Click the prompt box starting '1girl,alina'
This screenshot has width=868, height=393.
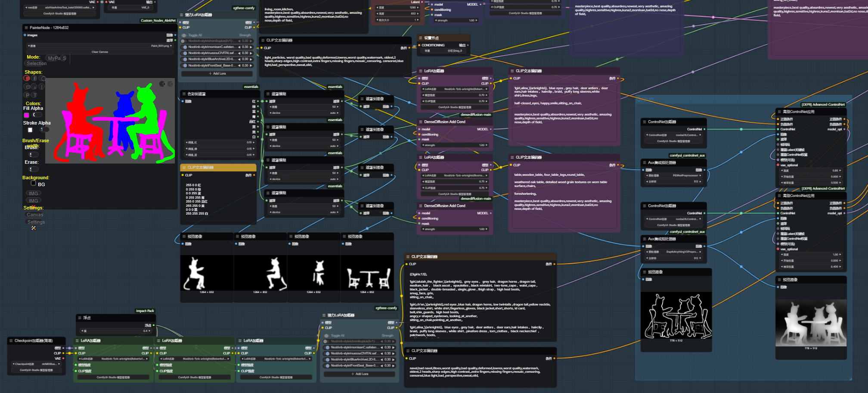coord(564,112)
